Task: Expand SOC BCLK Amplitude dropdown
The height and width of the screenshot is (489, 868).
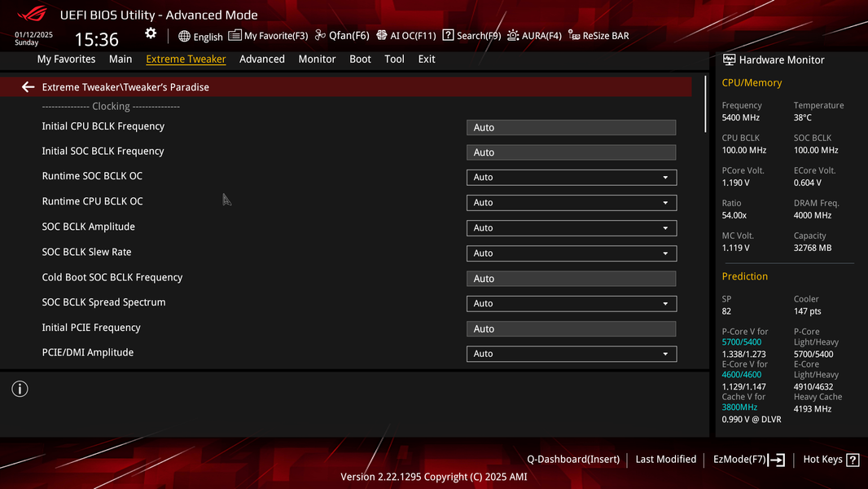Action: coord(572,228)
